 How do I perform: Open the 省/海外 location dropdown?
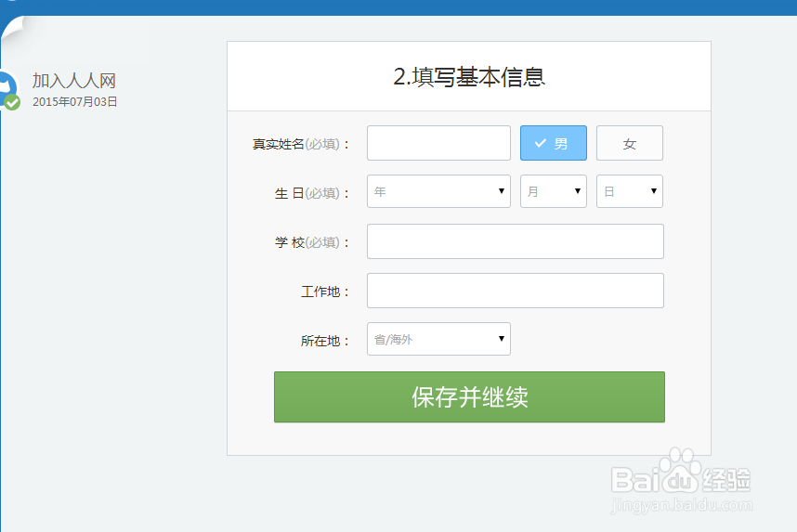[438, 339]
